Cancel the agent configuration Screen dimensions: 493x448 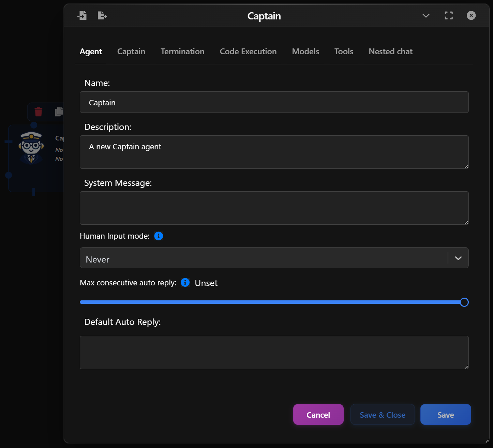[318, 415]
